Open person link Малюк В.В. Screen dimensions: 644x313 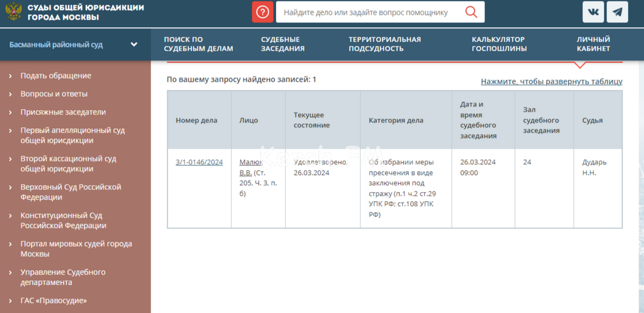251,167
